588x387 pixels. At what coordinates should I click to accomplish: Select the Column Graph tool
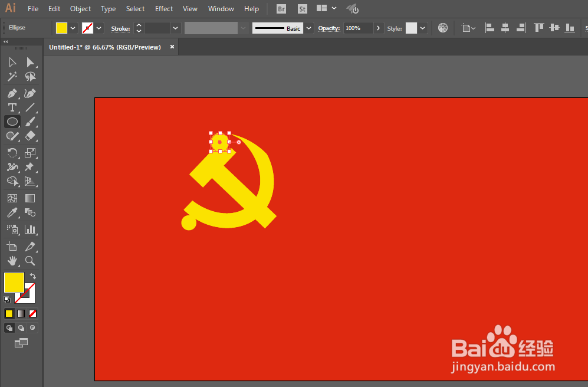[30, 229]
